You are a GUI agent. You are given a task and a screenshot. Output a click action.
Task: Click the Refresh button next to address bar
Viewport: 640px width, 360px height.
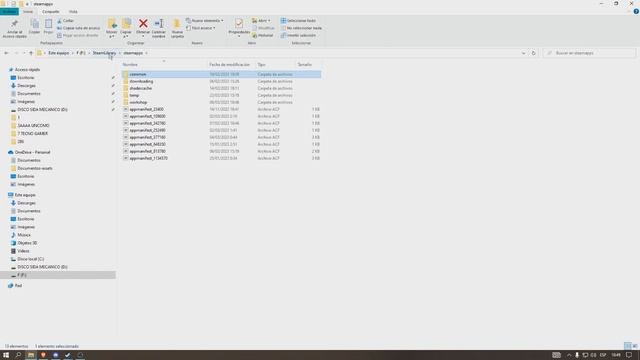coord(533,53)
